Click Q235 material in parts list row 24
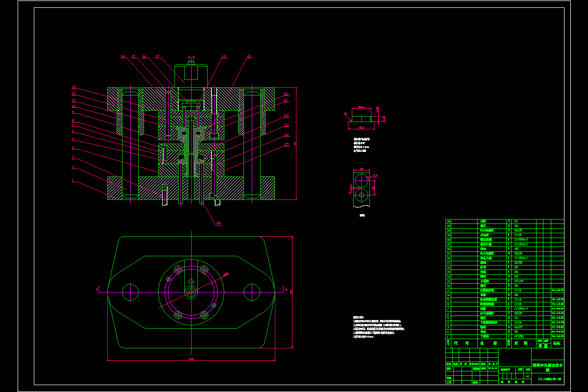 click(x=518, y=230)
